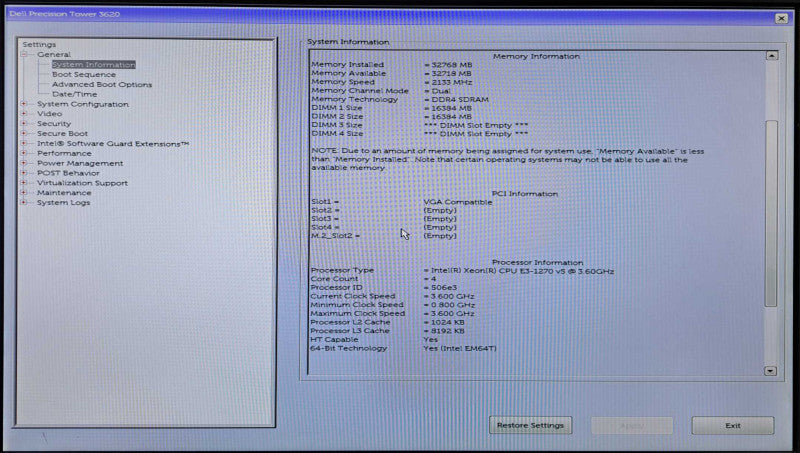The image size is (800, 453).
Task: Click the Restore Settings button
Action: coord(530,425)
